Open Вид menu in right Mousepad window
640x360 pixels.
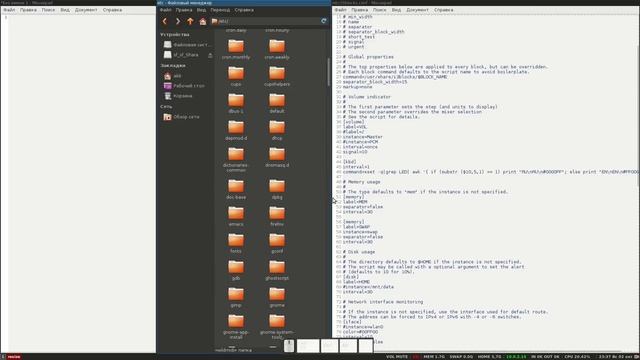click(x=396, y=10)
